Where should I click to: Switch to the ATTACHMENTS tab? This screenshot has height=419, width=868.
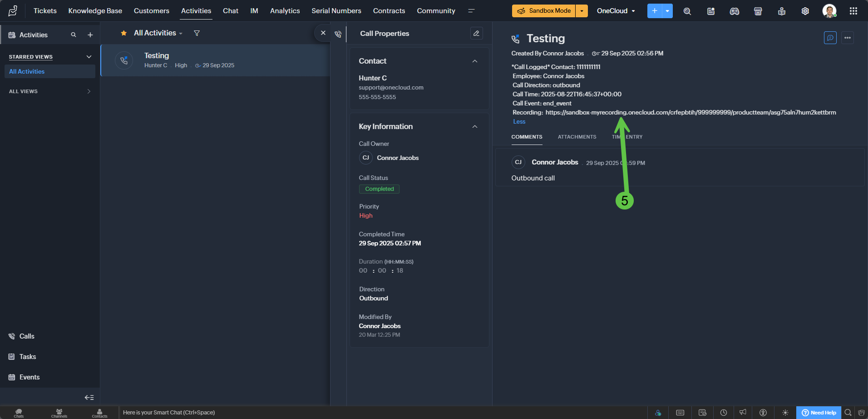(577, 137)
